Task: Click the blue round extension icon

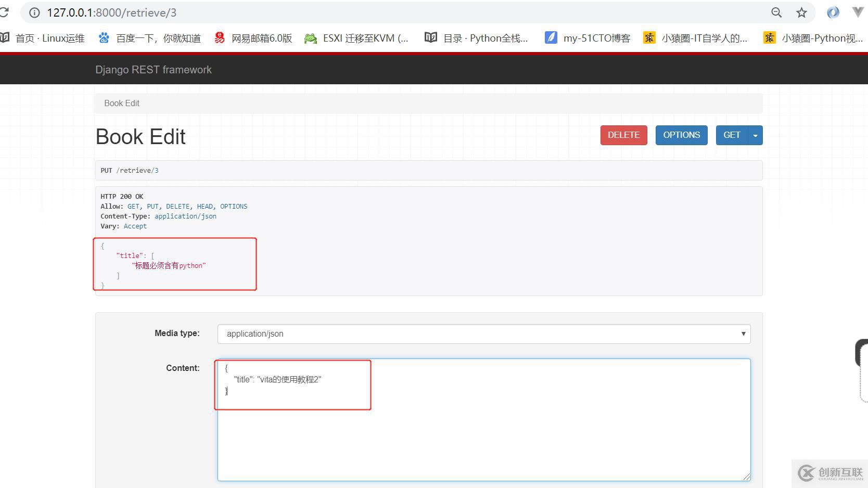Action: [833, 12]
